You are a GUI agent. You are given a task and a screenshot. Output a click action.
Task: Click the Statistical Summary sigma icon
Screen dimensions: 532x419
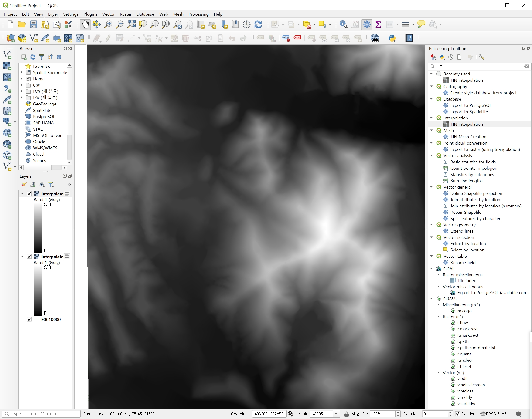pyautogui.click(x=378, y=24)
